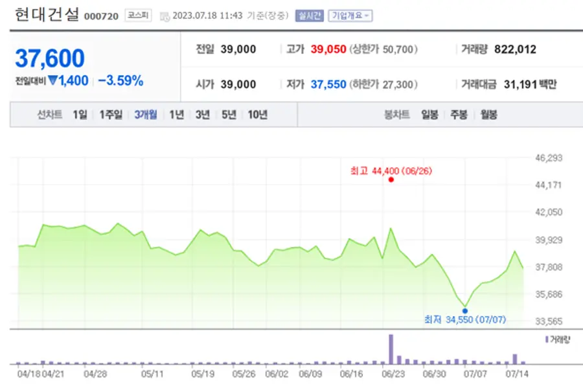Click the x-axis date 04/28

95,374
